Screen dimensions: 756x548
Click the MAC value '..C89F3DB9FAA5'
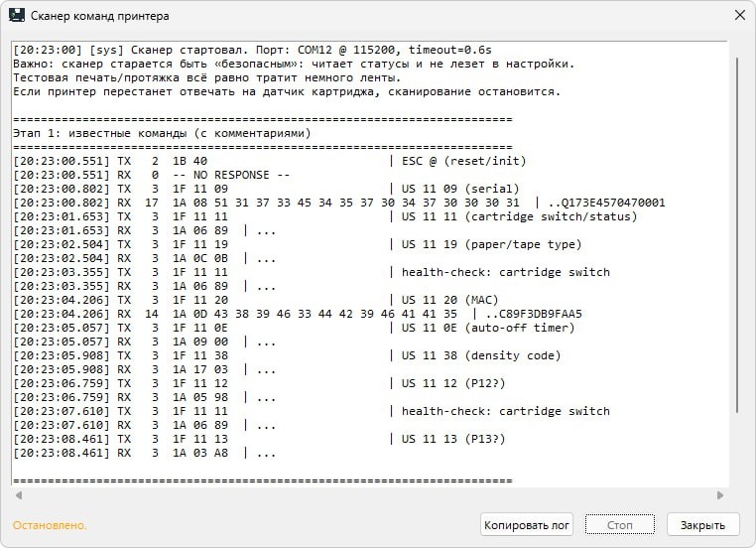point(534,314)
